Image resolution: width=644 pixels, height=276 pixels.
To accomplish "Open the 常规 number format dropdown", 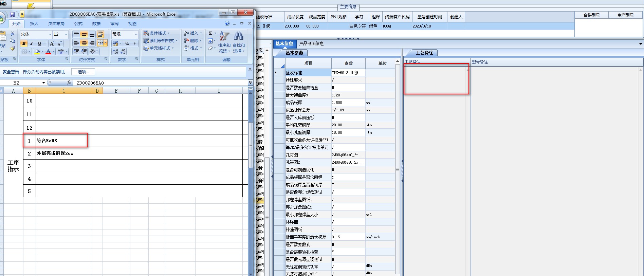I will pos(136,34).
